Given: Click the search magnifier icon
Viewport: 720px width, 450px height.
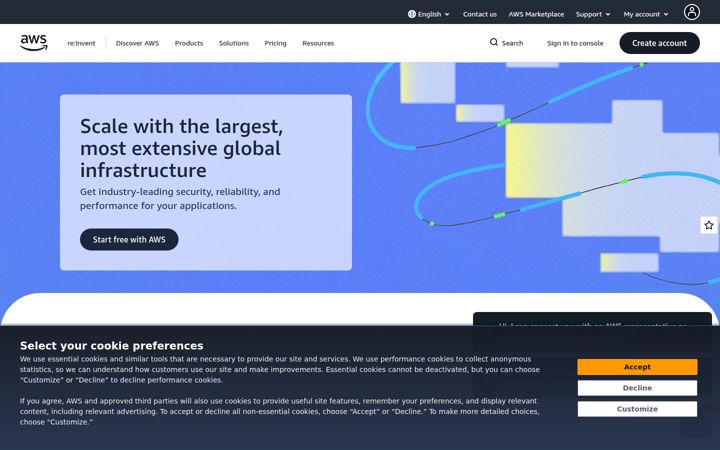Looking at the screenshot, I should pos(494,42).
